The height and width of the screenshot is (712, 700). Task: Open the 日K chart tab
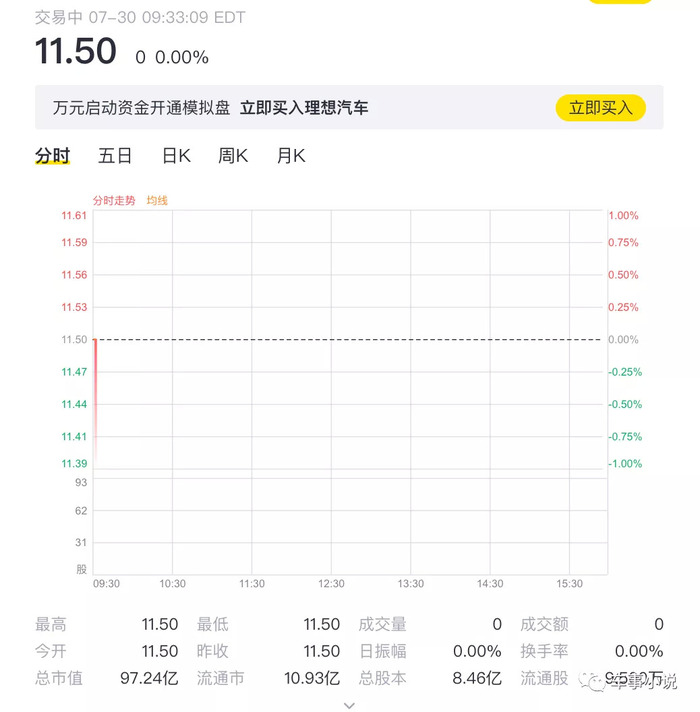coord(176,156)
